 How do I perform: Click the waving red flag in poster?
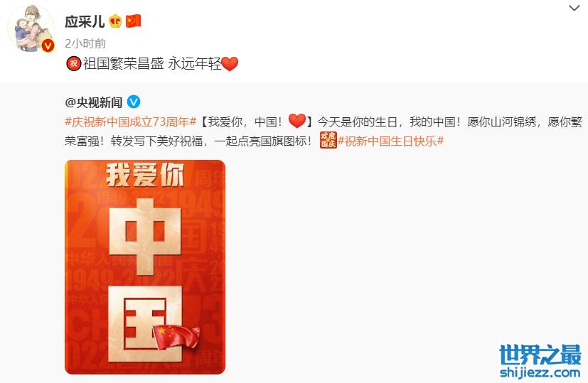click(x=176, y=337)
